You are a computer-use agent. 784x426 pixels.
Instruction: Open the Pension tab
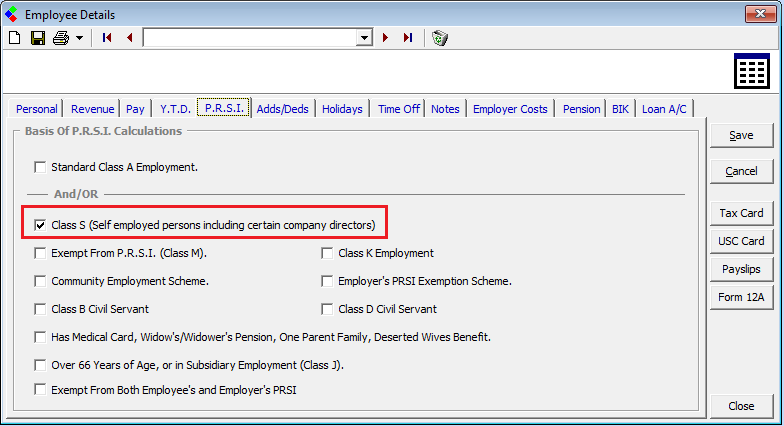click(581, 109)
